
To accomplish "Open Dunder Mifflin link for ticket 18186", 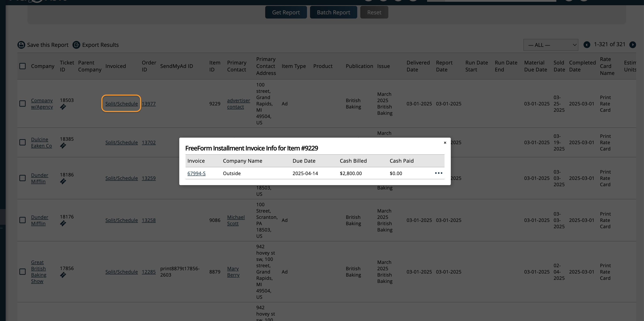I will click(x=40, y=178).
